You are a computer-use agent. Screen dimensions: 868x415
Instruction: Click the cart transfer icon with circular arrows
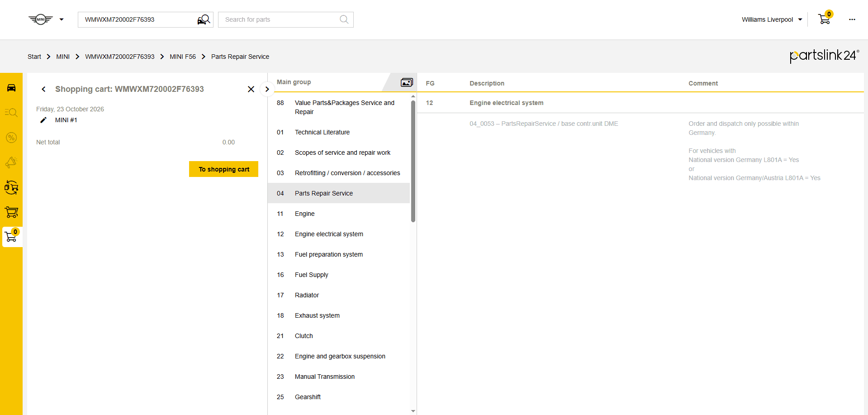(11, 187)
